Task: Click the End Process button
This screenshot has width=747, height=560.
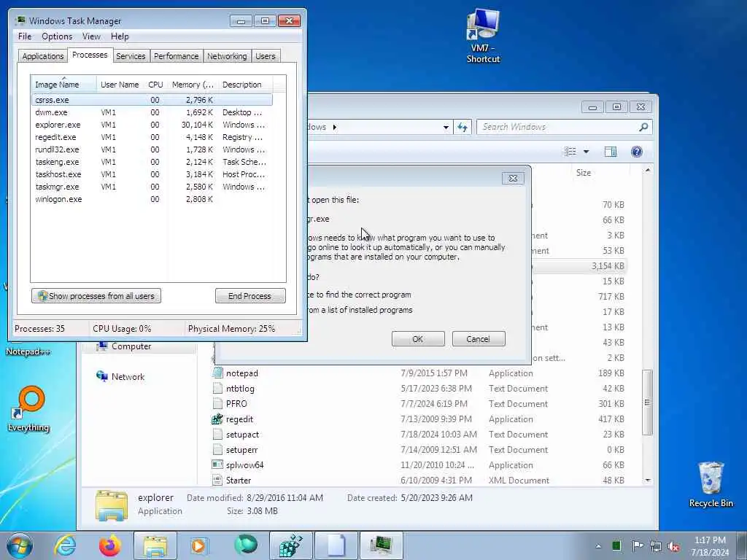Action: pyautogui.click(x=250, y=296)
